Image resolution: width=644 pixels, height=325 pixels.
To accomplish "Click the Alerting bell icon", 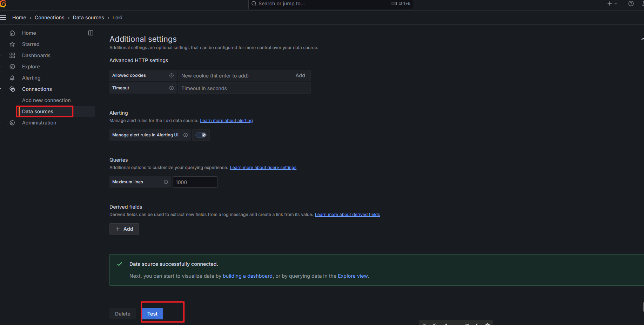I will pos(12,78).
